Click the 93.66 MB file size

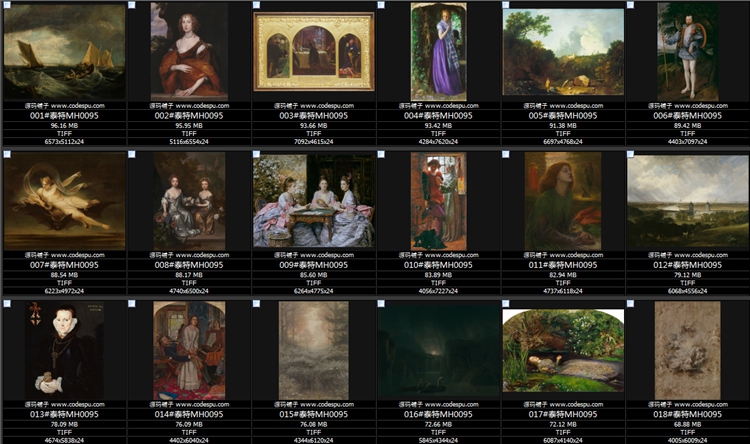pyautogui.click(x=314, y=126)
